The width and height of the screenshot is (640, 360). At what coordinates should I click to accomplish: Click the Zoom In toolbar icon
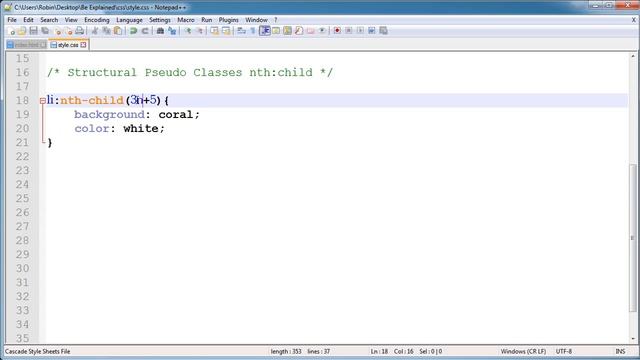tap(187, 31)
